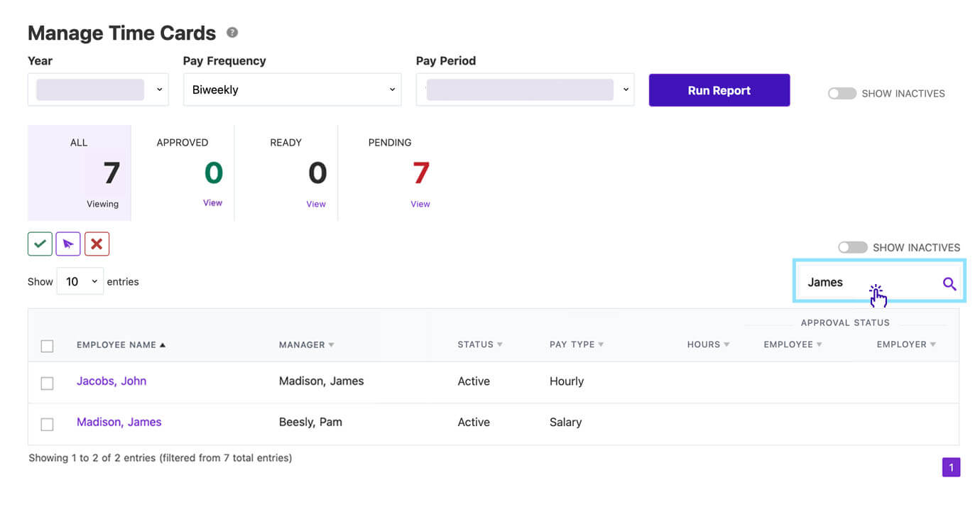Viewport: 980px width, 522px height.
Task: Open the Year dropdown
Action: pyautogui.click(x=98, y=89)
